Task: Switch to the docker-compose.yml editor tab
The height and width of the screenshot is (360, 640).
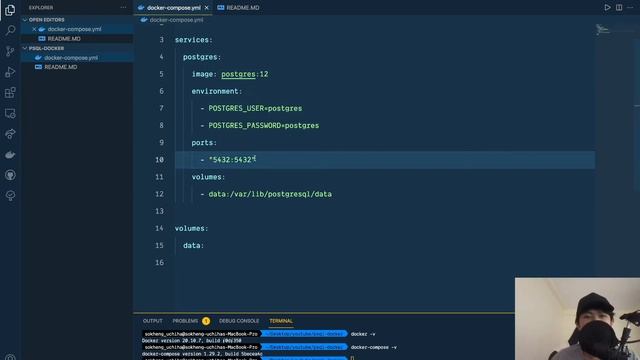Action: [x=173, y=8]
